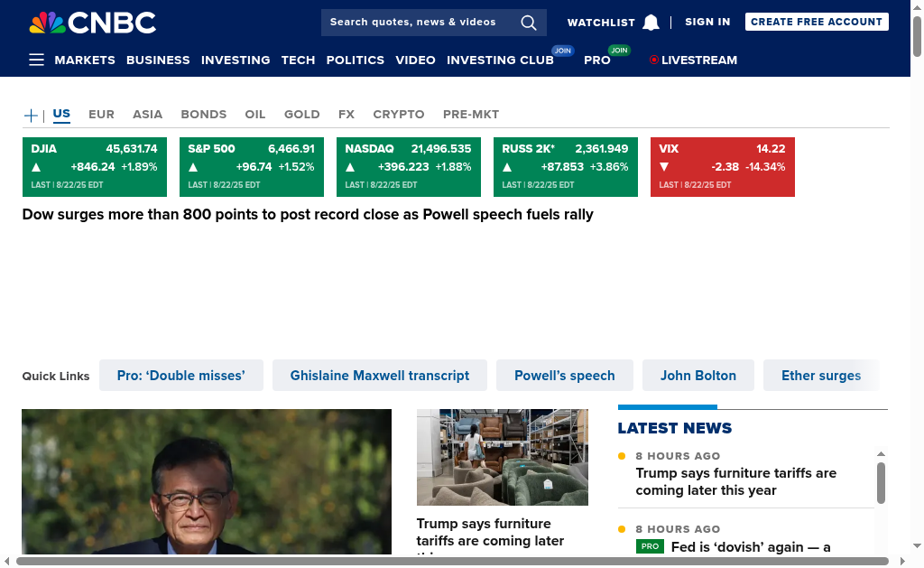Open the S&P 500 quote card
The width and height of the screenshot is (924, 568).
point(252,167)
